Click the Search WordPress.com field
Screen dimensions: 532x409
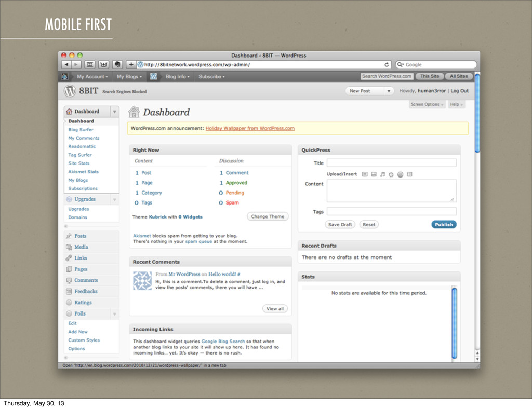click(x=387, y=76)
